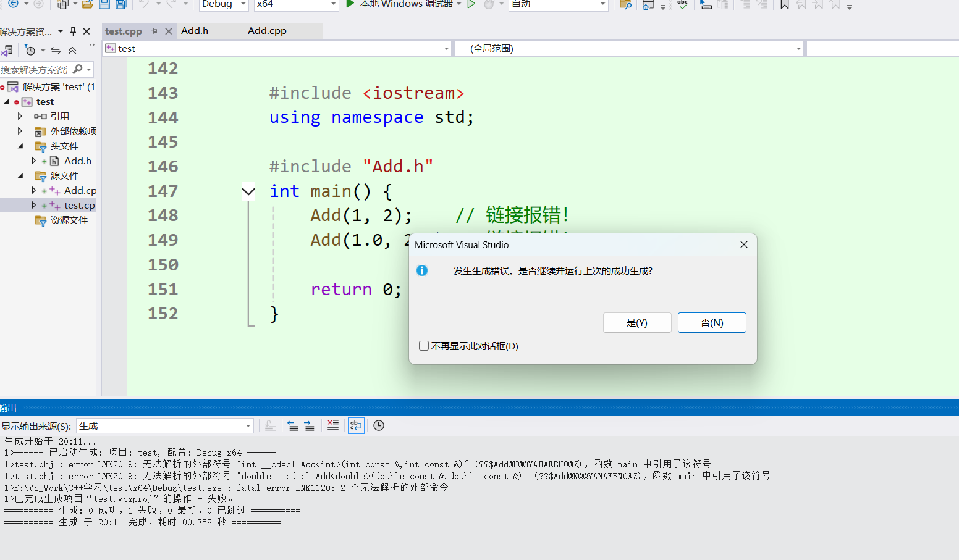Close the Microsoft Visual Studio dialog
The height and width of the screenshot is (560, 959).
(744, 245)
